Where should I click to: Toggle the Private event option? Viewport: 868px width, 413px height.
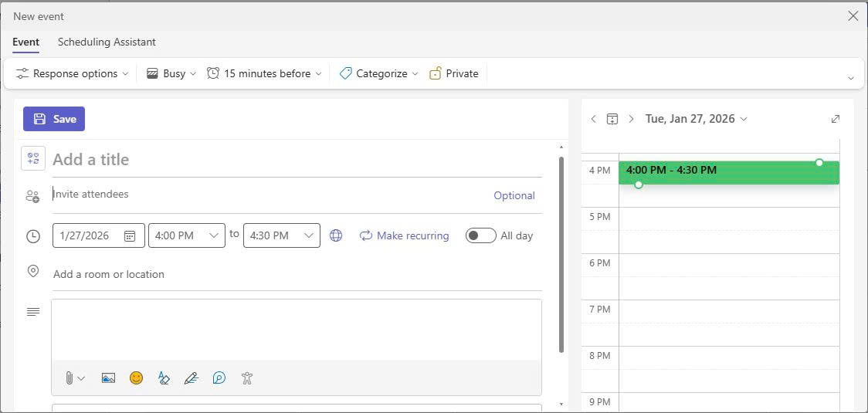pyautogui.click(x=454, y=73)
